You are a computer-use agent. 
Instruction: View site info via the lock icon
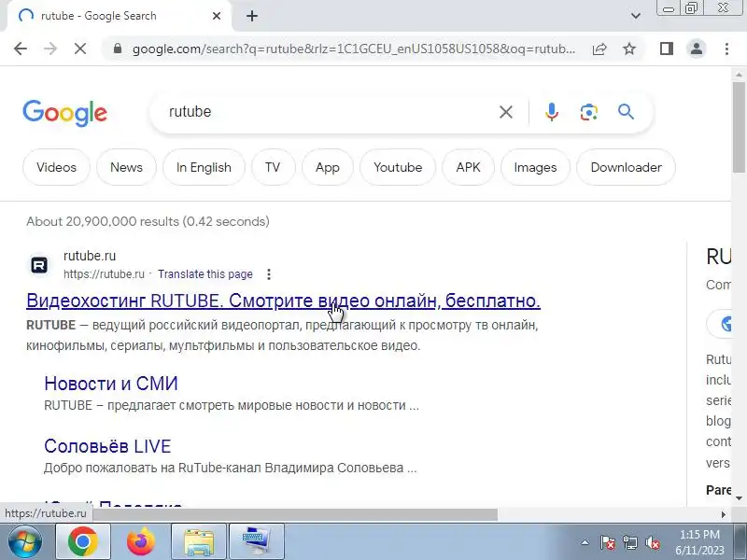118,49
